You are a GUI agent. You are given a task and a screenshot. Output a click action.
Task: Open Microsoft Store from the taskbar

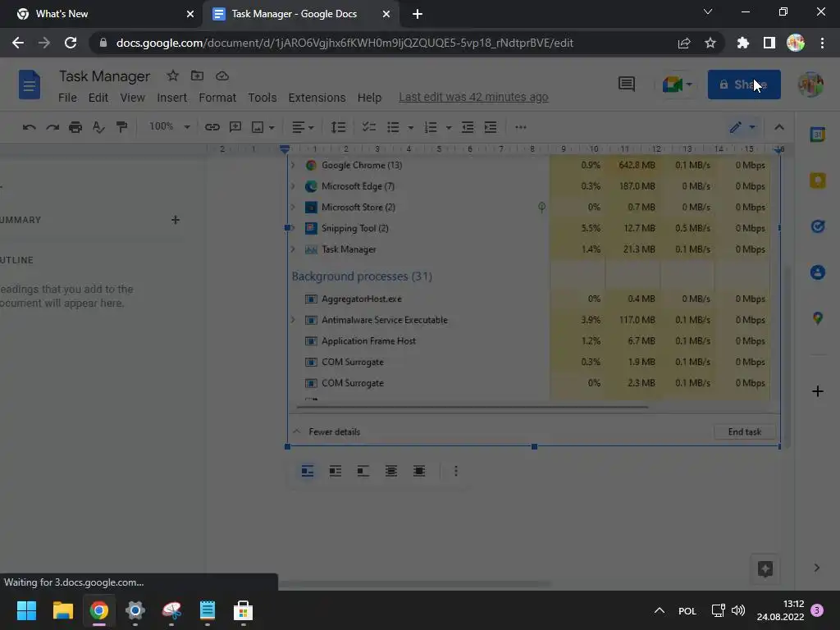(243, 610)
